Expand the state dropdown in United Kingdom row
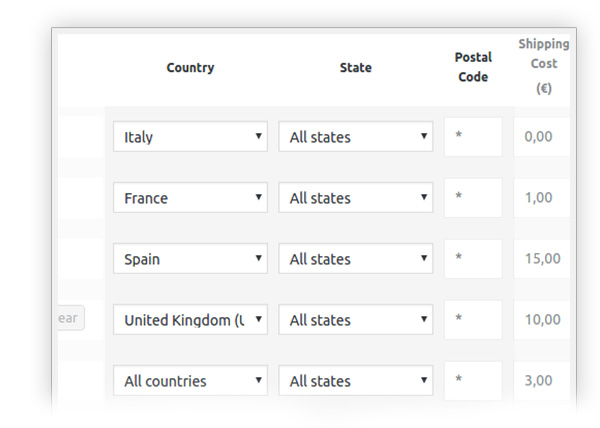 355,320
